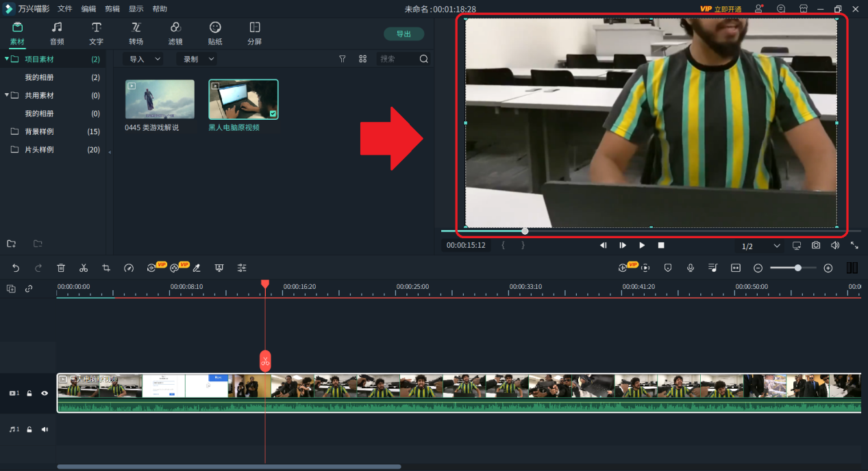Hide video track 1 with eye icon

click(x=45, y=394)
